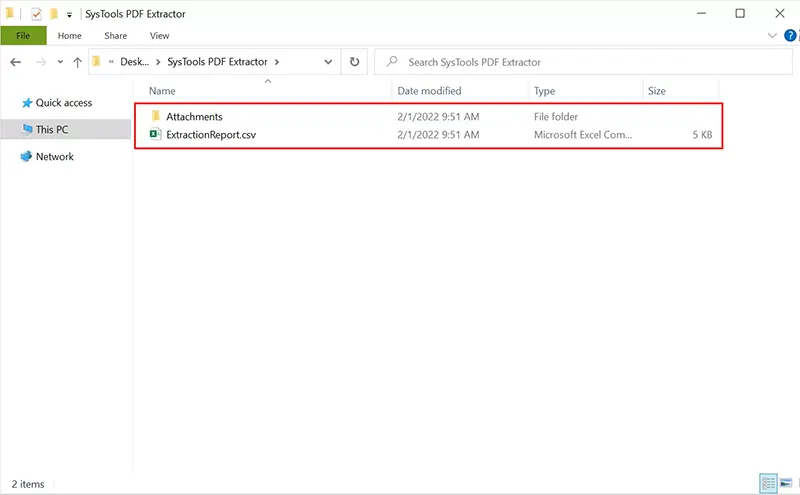Maximize the File Explorer window
Image resolution: width=800 pixels, height=495 pixels.
click(x=740, y=13)
